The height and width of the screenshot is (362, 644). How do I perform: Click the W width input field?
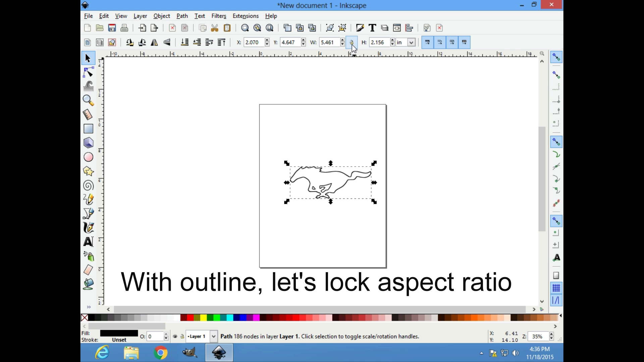(x=329, y=42)
